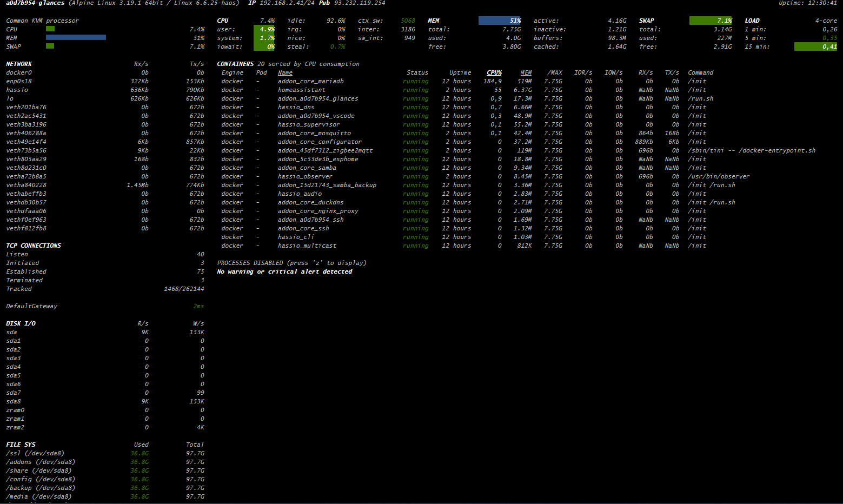Click the green CPU bar in quicklook
Image resolution: width=843 pixels, height=504 pixels.
(50, 29)
